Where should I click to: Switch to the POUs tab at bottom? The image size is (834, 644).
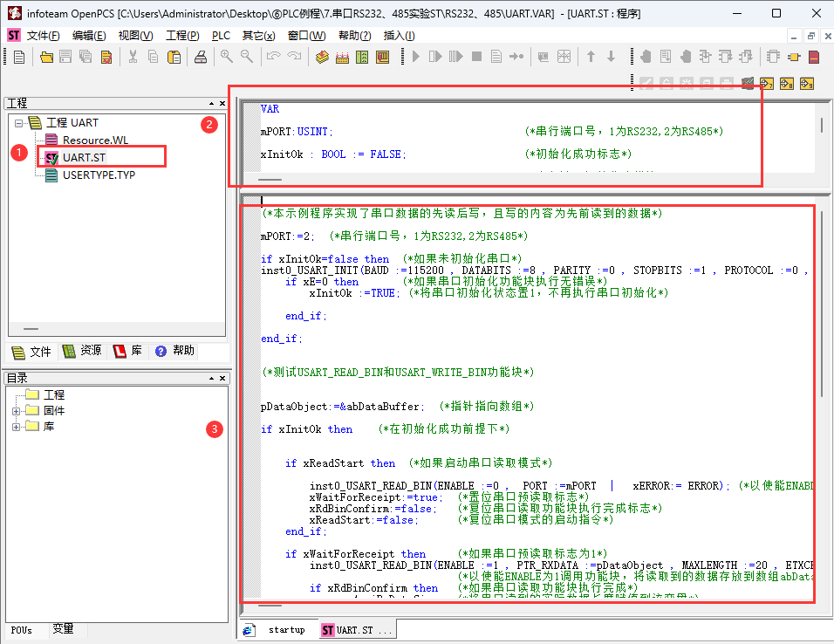[x=22, y=630]
